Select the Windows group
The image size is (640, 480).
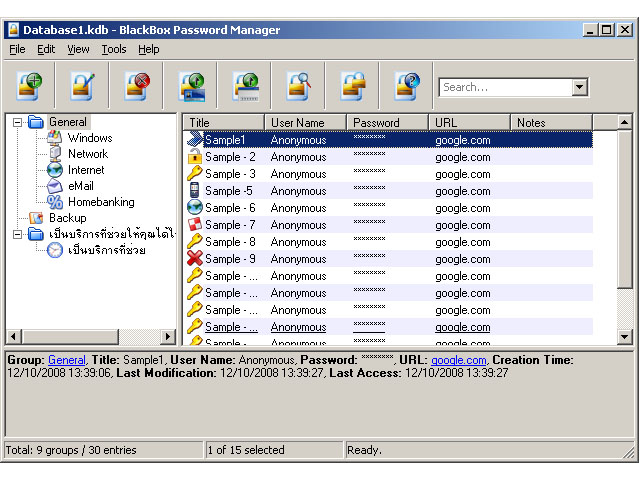[90, 138]
